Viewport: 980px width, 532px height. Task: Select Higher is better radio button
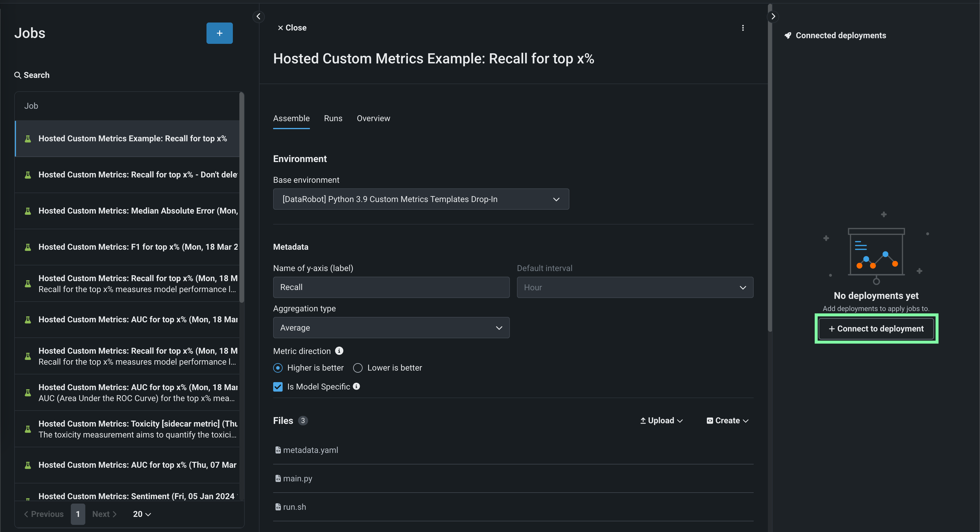click(278, 368)
